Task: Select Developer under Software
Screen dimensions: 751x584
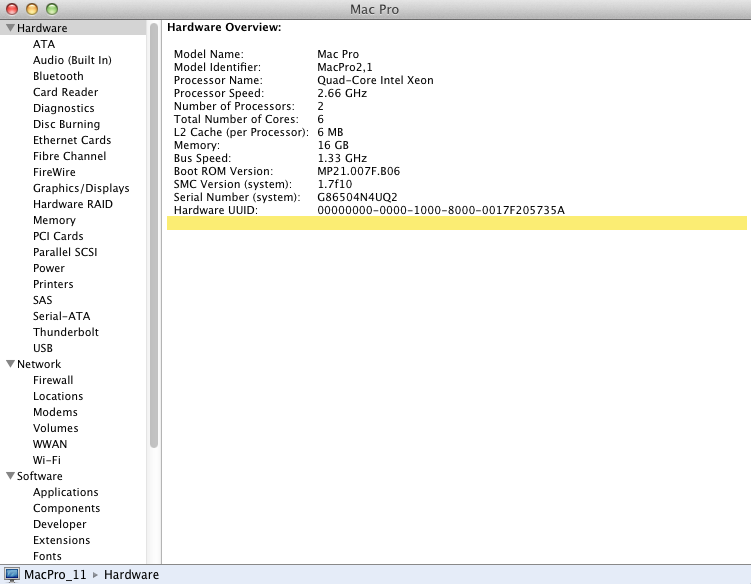Action: tap(60, 524)
